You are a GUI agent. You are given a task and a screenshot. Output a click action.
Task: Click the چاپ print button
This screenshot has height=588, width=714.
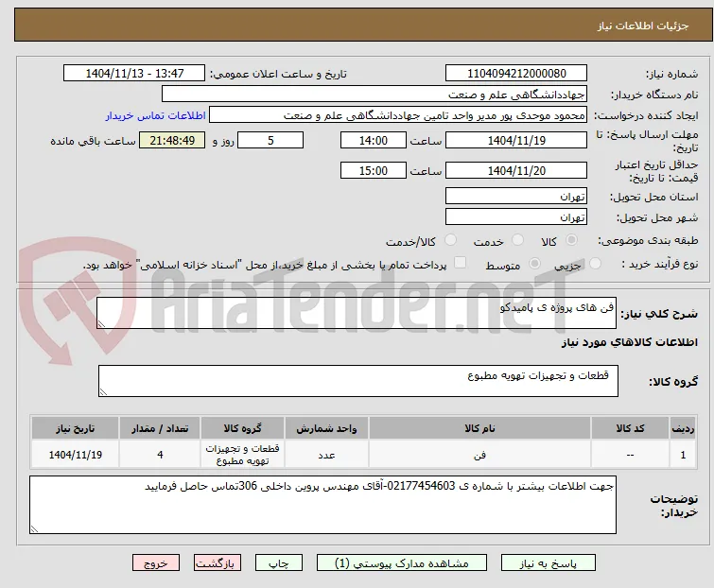tap(279, 563)
